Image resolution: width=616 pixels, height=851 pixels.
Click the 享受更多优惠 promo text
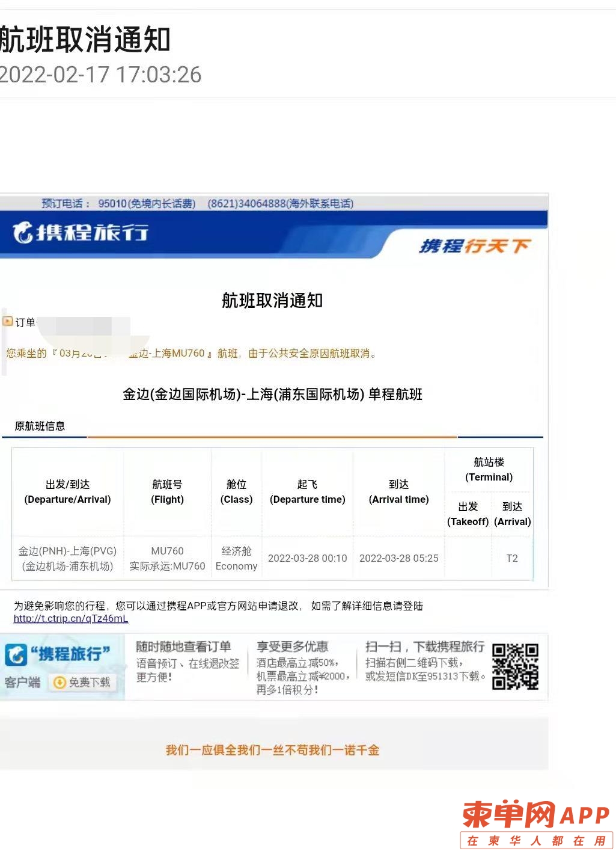(292, 647)
